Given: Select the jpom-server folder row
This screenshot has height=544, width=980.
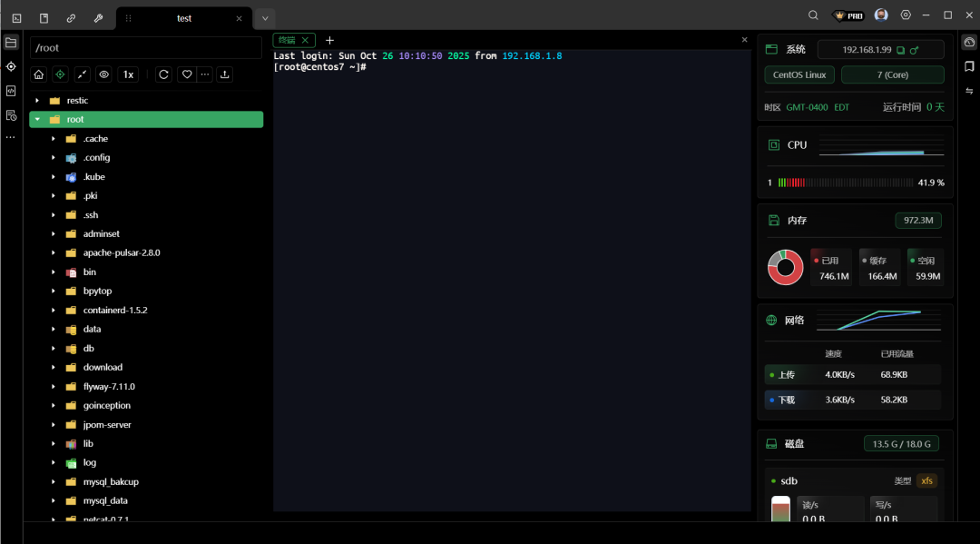Looking at the screenshot, I should [146, 424].
